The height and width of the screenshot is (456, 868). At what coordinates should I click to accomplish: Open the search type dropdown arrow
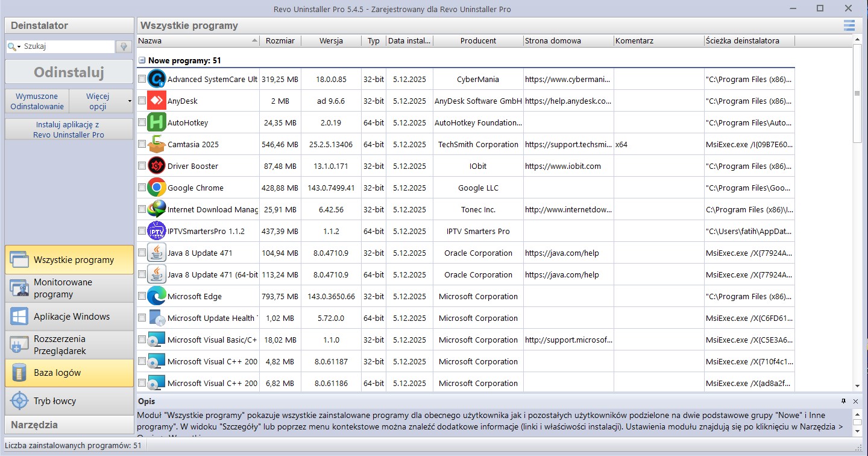19,46
